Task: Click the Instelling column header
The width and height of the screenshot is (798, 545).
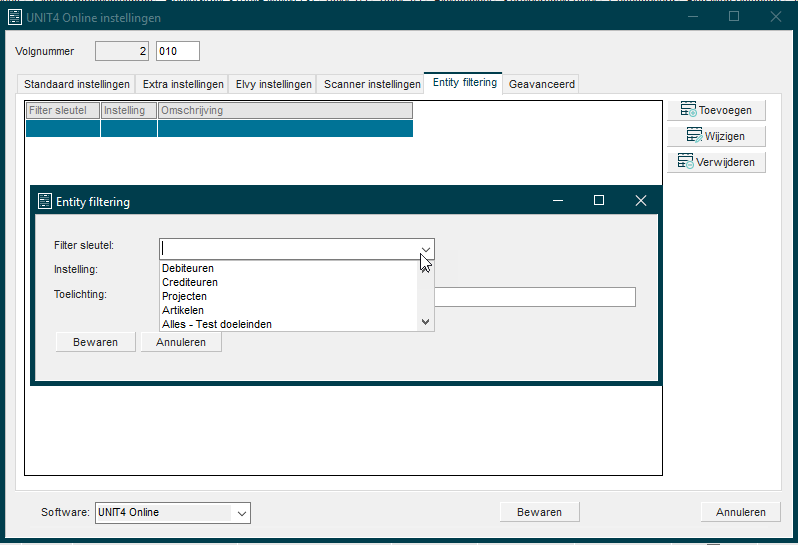Action: click(129, 110)
